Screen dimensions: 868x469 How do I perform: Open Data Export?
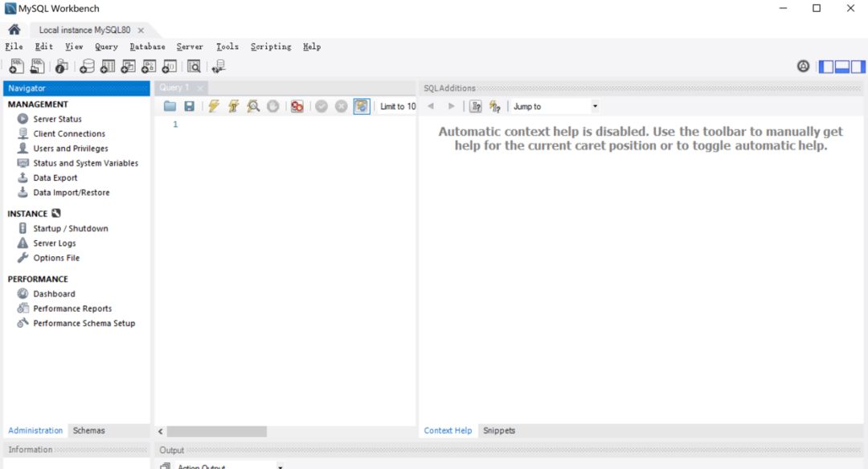tap(55, 178)
